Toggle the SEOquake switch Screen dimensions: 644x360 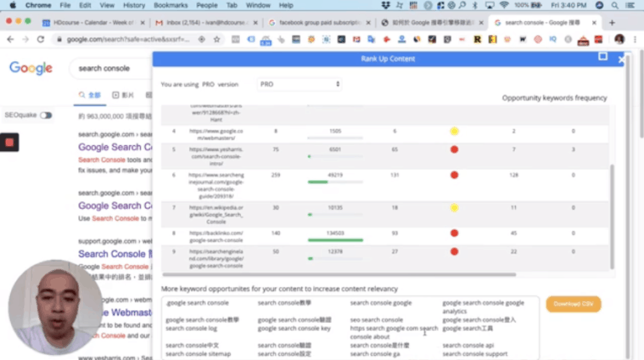click(45, 115)
